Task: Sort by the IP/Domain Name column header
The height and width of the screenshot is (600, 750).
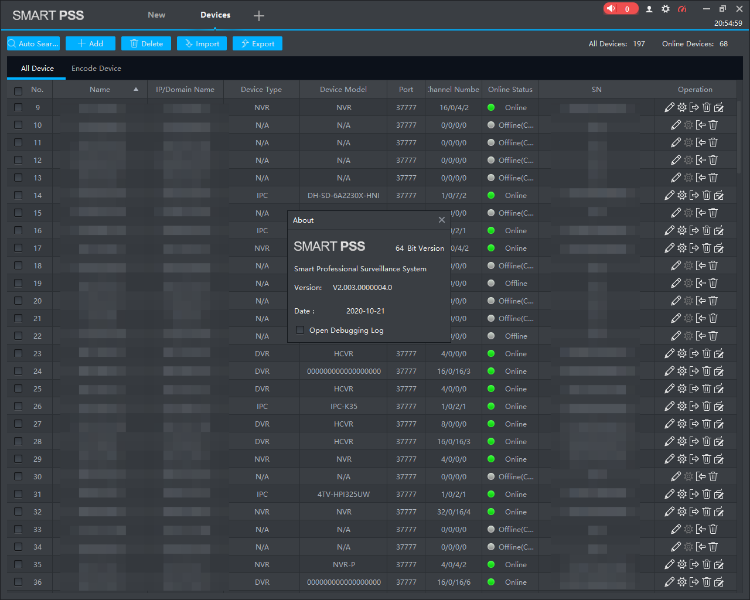Action: click(x=185, y=89)
